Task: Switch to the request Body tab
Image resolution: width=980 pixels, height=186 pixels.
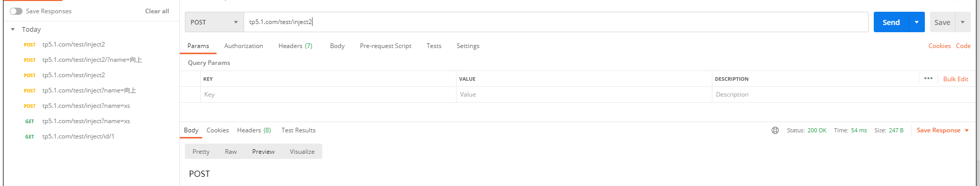Action: (x=337, y=46)
